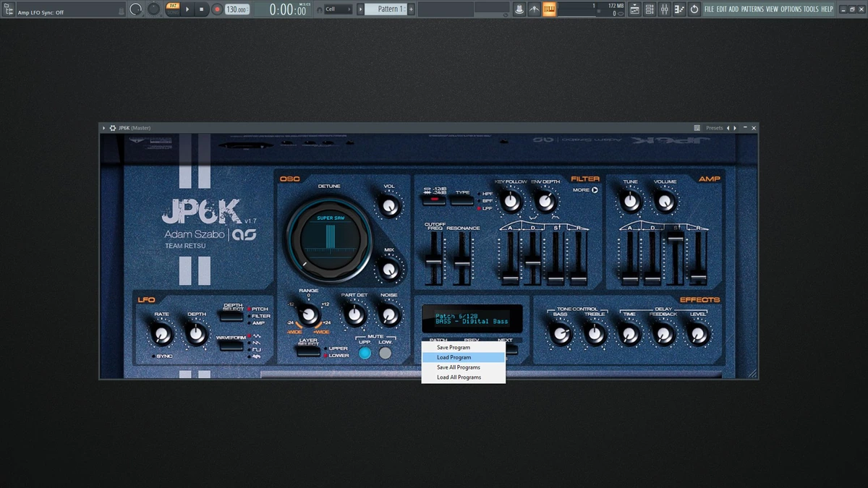Toggle the magnet snap icon

pyautogui.click(x=319, y=9)
